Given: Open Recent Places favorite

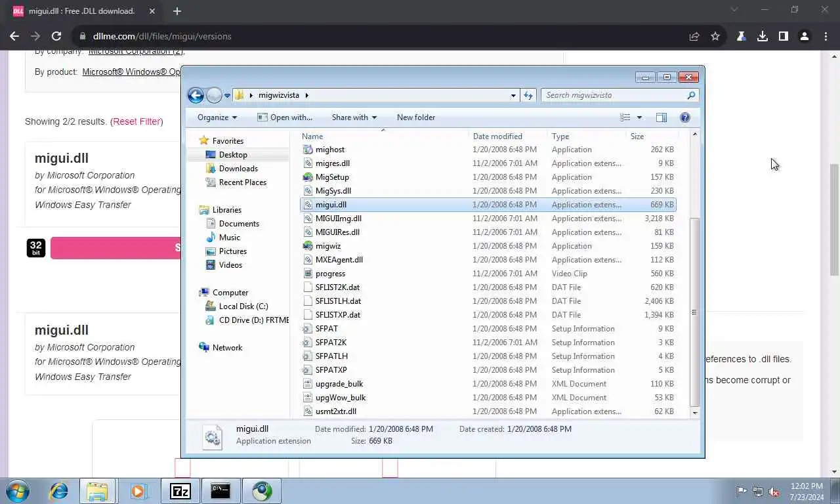Looking at the screenshot, I should pos(243,182).
